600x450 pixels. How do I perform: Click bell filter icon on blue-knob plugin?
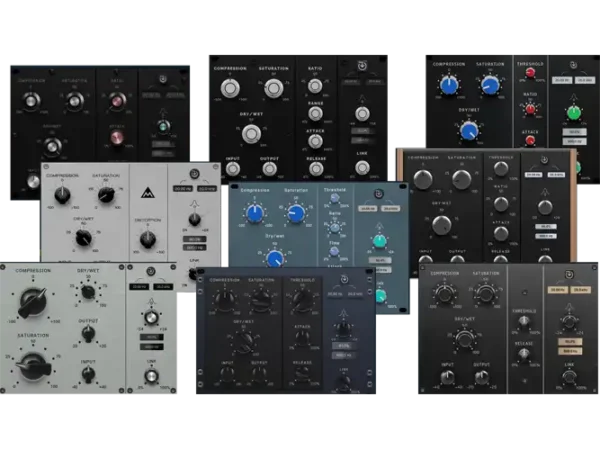(x=573, y=97)
